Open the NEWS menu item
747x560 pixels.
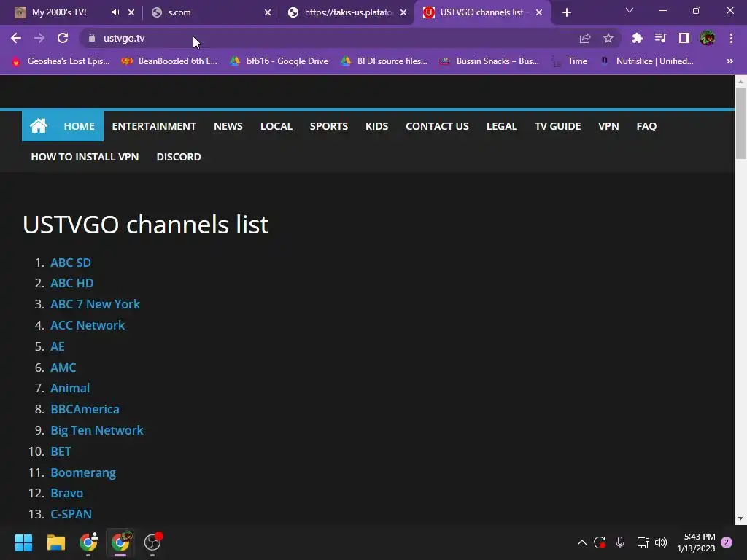pyautogui.click(x=228, y=126)
